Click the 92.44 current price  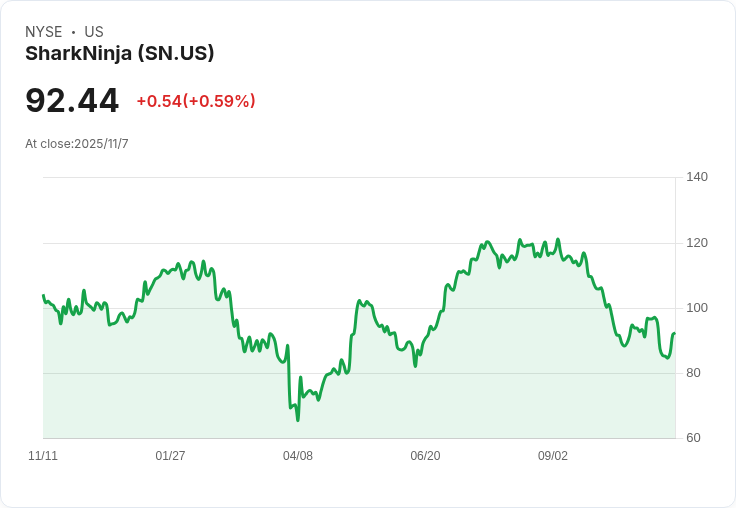coord(72,101)
